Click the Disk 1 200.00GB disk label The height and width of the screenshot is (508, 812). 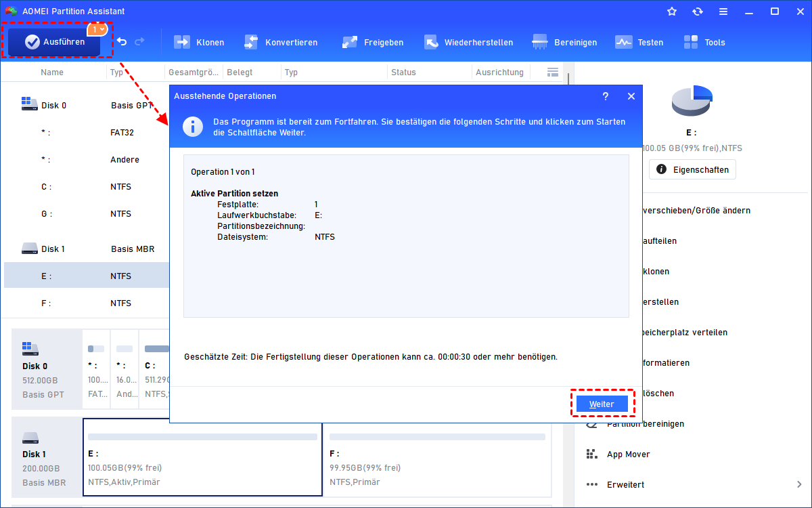click(47, 457)
